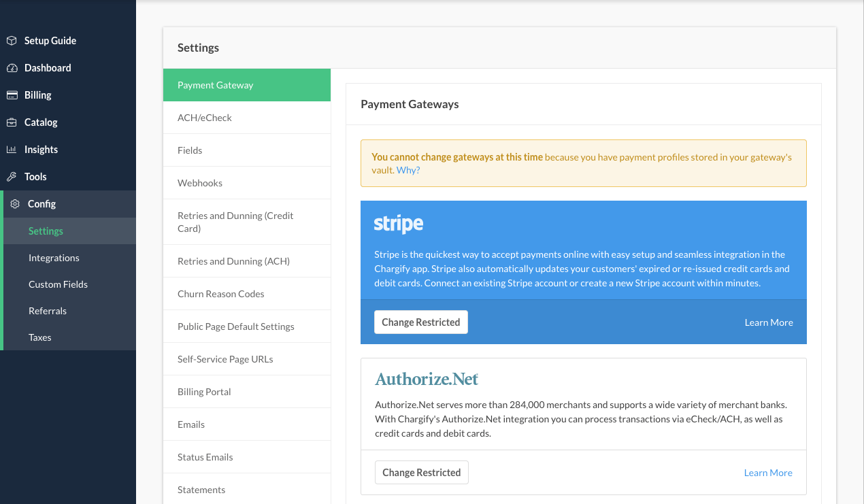Open Referrals under Config
The height and width of the screenshot is (504, 864).
click(69, 311)
